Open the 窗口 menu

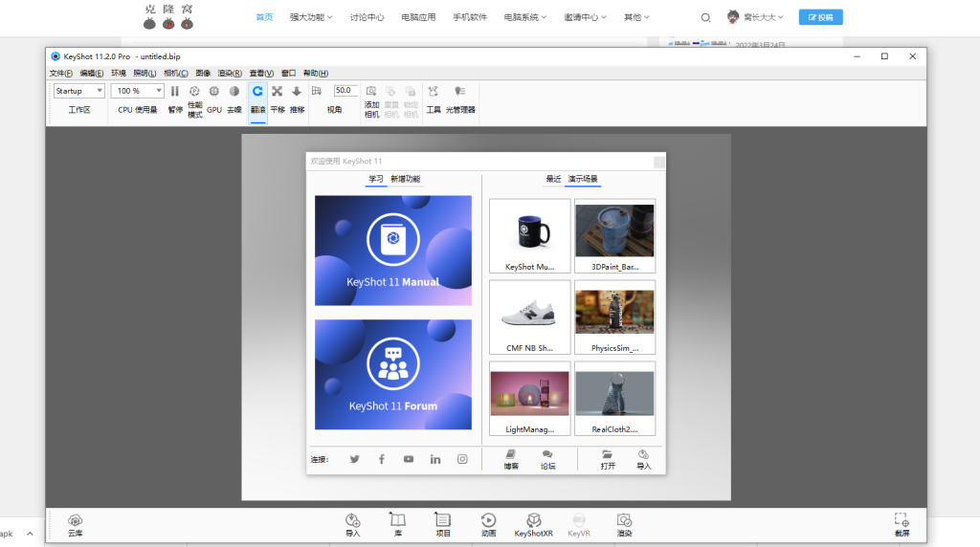click(288, 73)
